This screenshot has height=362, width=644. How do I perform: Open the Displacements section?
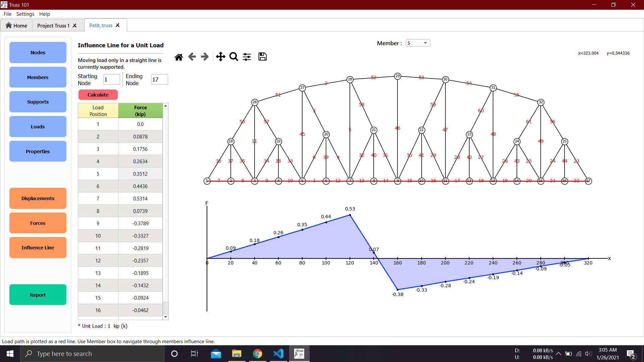click(38, 198)
